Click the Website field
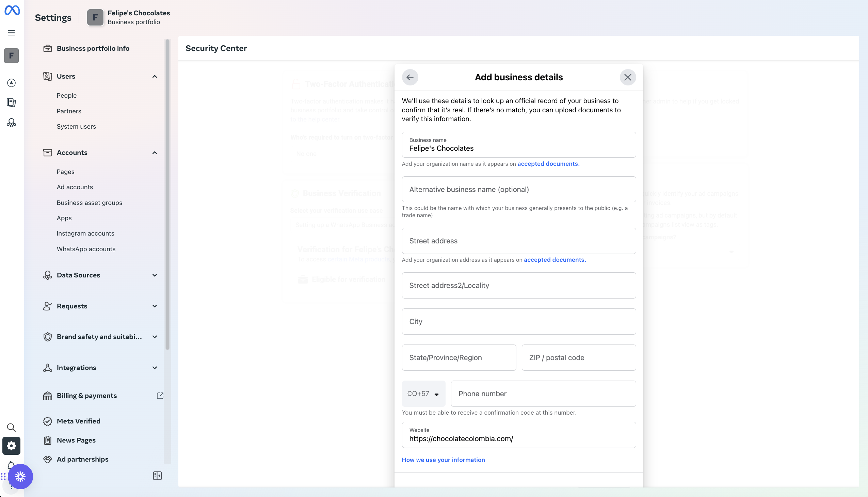 point(518,435)
